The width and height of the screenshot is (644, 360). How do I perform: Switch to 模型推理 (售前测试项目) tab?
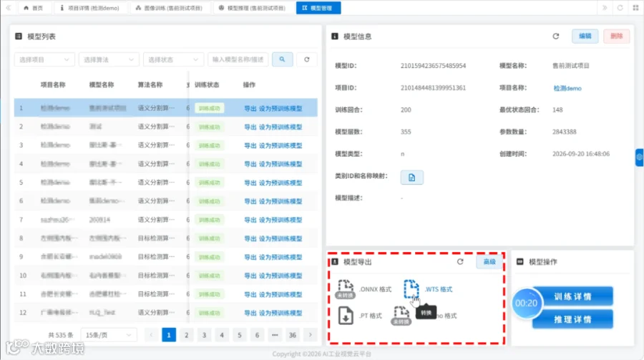(x=253, y=8)
